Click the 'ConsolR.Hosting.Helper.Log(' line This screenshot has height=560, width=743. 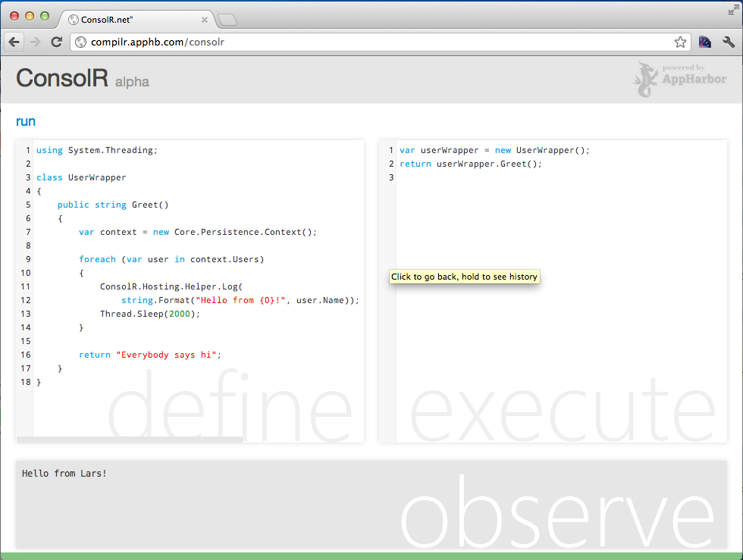click(171, 286)
